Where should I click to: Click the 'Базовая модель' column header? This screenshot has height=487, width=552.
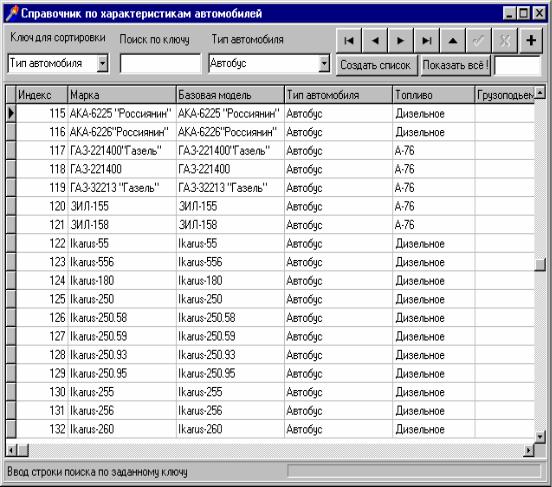(230, 95)
